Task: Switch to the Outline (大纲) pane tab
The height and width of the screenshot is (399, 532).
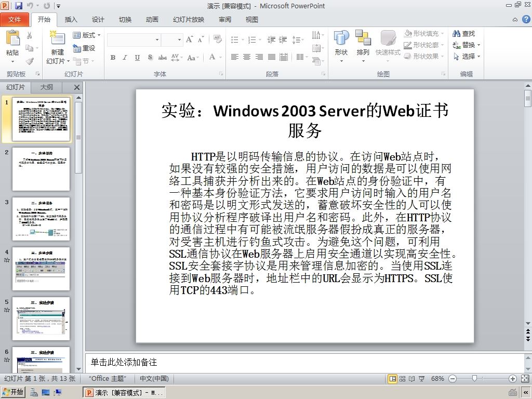Action: click(x=46, y=87)
